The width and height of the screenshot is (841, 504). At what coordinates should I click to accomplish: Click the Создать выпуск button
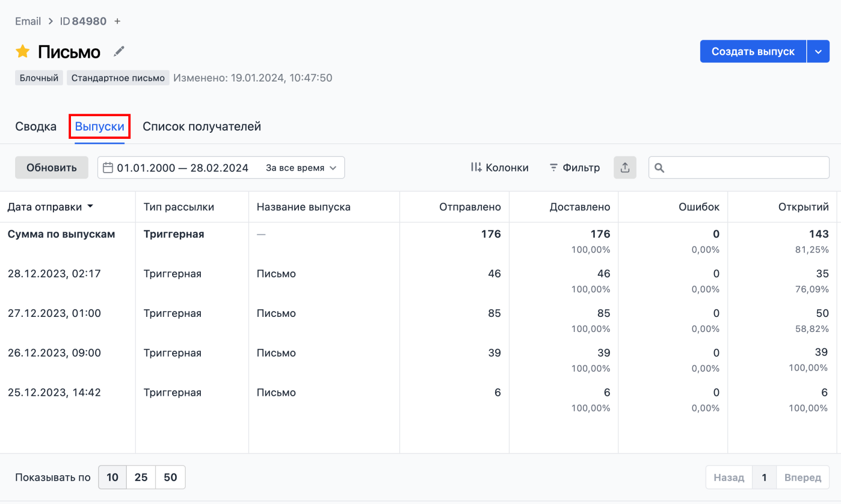(x=752, y=52)
